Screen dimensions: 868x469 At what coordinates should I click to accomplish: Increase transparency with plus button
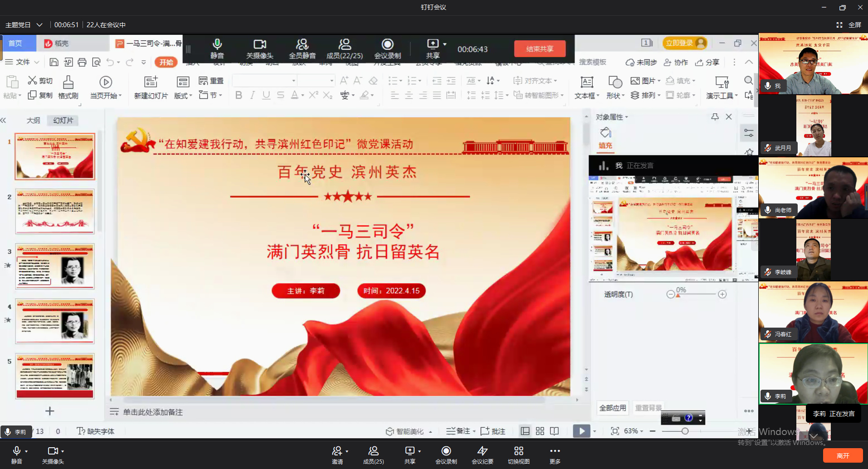(x=722, y=295)
